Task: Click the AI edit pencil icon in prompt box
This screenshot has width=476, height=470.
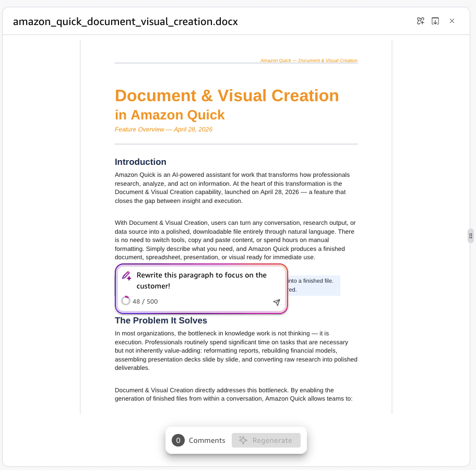Action: 127,276
